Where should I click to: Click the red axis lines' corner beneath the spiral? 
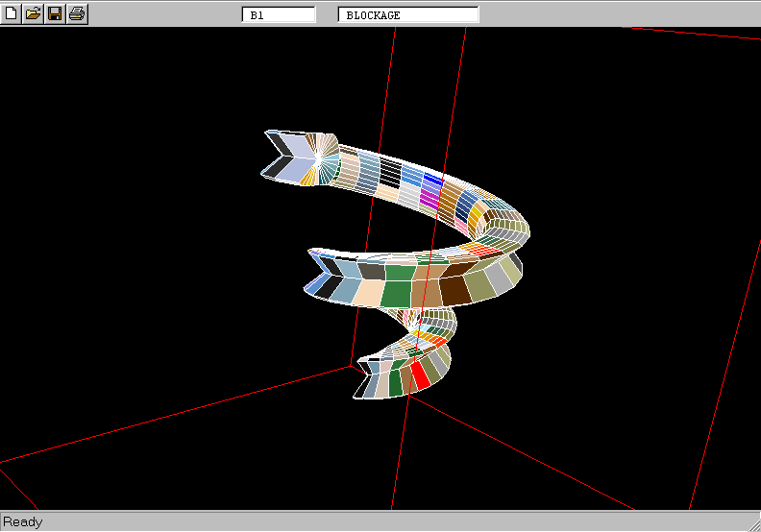[352, 366]
